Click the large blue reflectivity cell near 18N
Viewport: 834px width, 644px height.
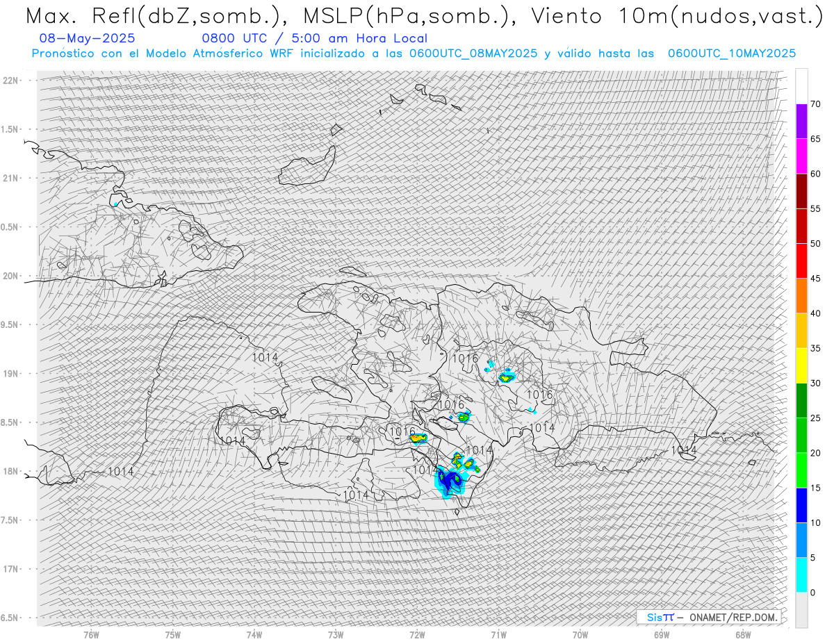click(x=450, y=481)
